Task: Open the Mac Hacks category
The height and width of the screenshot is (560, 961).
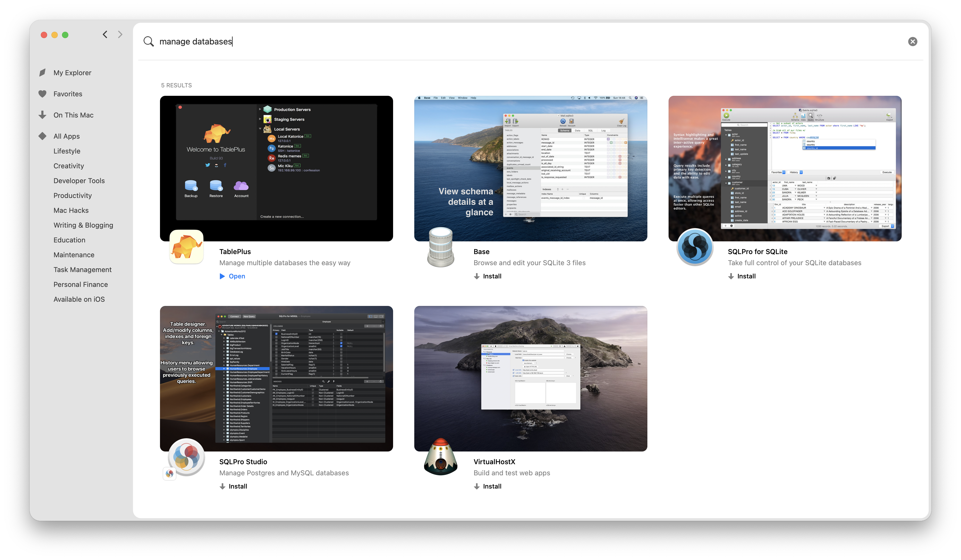Action: tap(71, 211)
